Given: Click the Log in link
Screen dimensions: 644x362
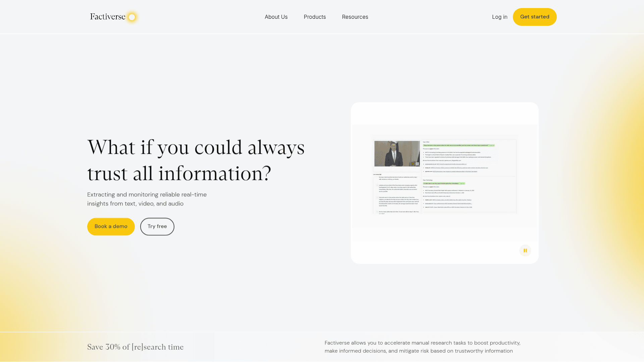Looking at the screenshot, I should pos(499,17).
